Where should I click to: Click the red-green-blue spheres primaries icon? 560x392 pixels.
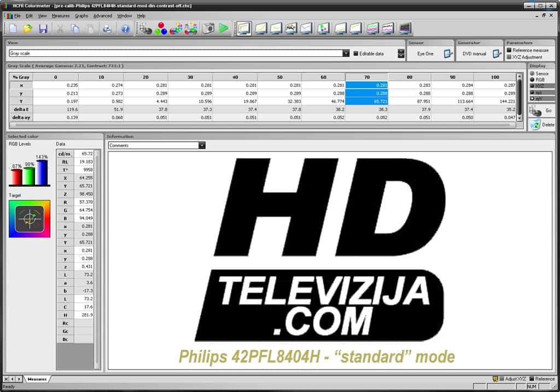tap(161, 28)
